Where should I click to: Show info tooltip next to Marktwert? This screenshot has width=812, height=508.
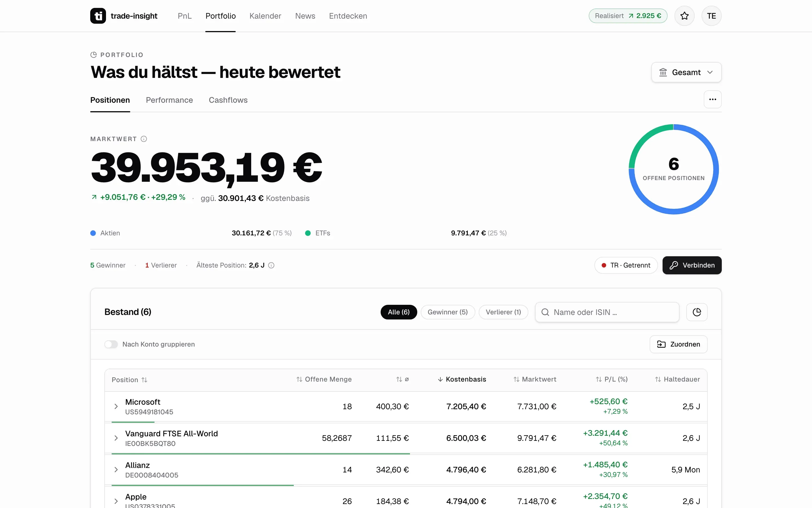pyautogui.click(x=144, y=139)
